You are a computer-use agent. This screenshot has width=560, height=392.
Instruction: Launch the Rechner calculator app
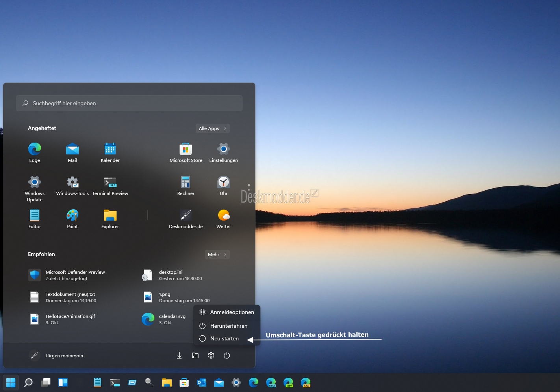point(186,186)
